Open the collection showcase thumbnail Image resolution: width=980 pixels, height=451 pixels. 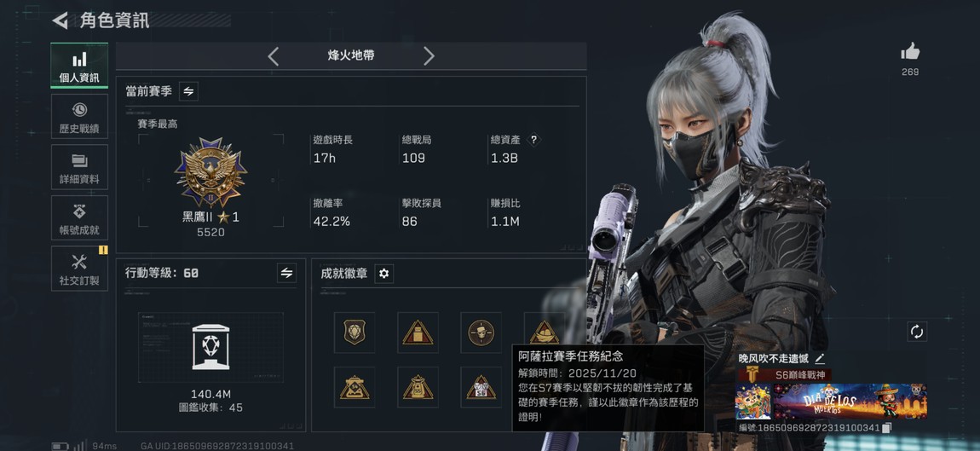click(210, 347)
